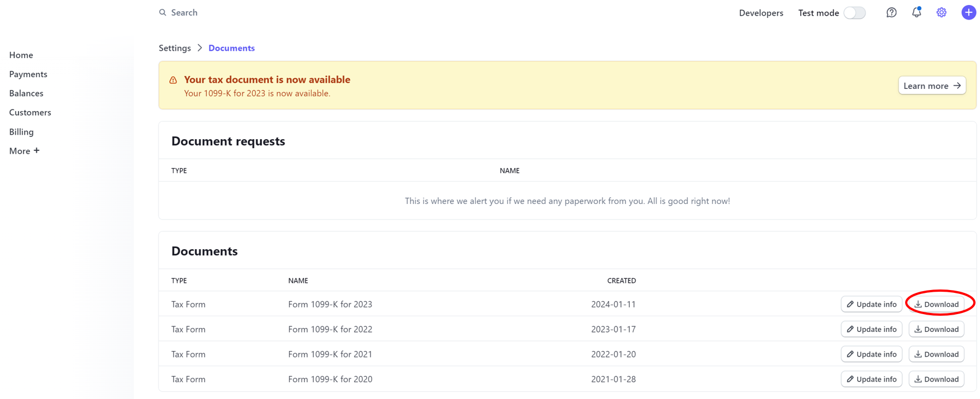This screenshot has width=980, height=399.
Task: Download Form 1099-K for 2023
Action: 936,304
